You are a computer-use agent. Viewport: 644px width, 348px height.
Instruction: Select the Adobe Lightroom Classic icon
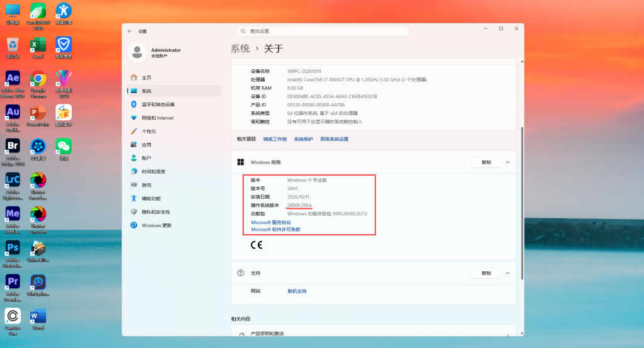click(x=13, y=186)
